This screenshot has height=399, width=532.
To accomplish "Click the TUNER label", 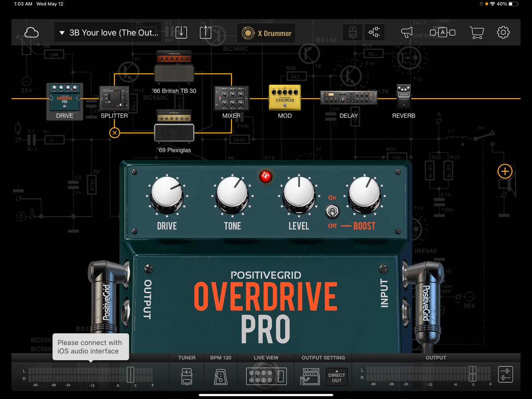I will click(187, 358).
